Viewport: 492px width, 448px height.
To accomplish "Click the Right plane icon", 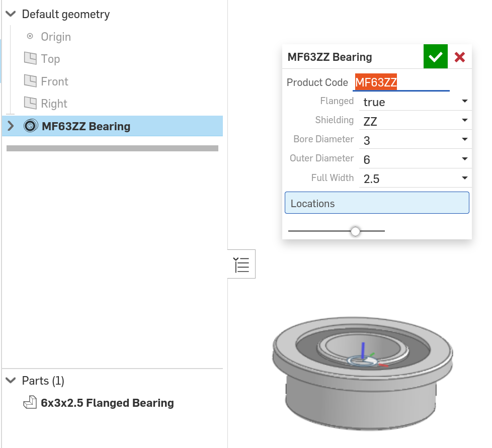I will (x=30, y=103).
